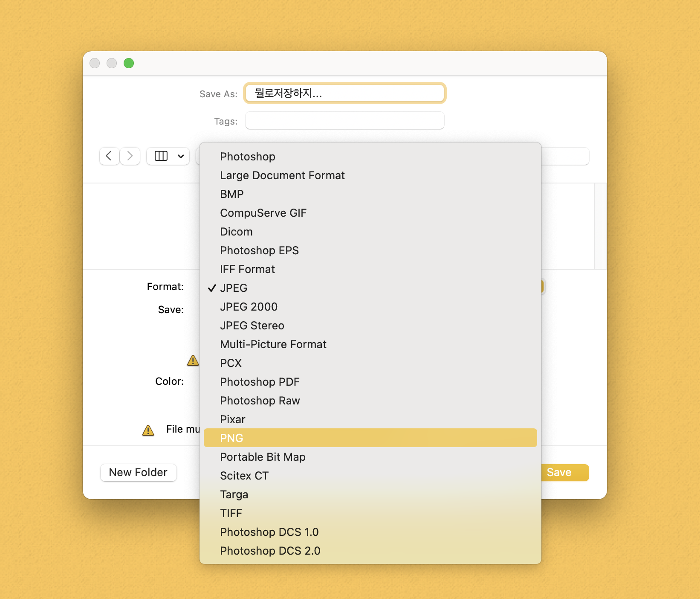Click the warning icon beside File message
Screen dimensions: 700x599
148,430
